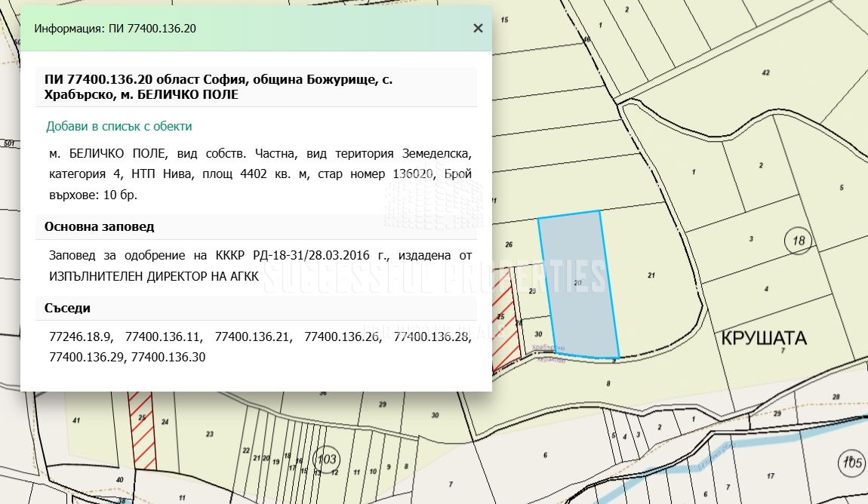The height and width of the screenshot is (504, 868).
Task: Click the 'Основна заповед' section header
Action: point(100,227)
